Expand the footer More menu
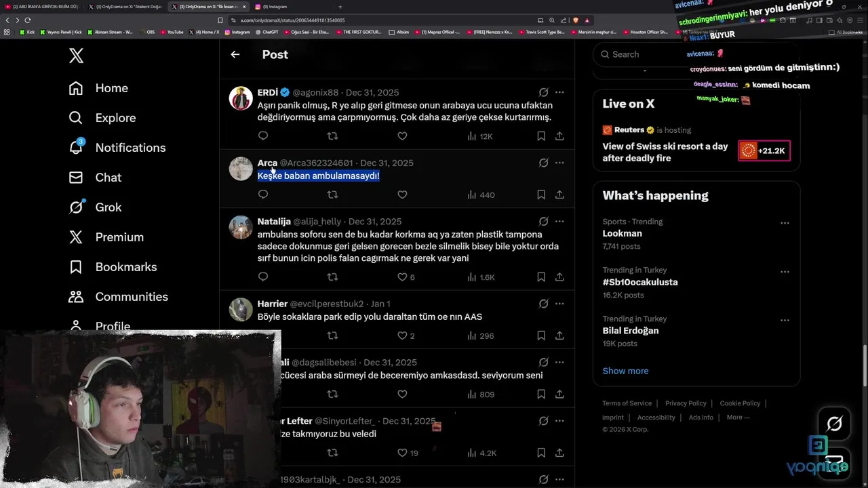This screenshot has height=488, width=868. click(x=738, y=418)
